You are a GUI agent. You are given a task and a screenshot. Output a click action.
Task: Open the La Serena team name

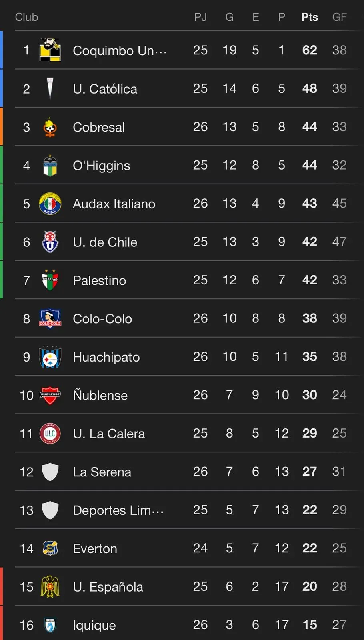(102, 472)
